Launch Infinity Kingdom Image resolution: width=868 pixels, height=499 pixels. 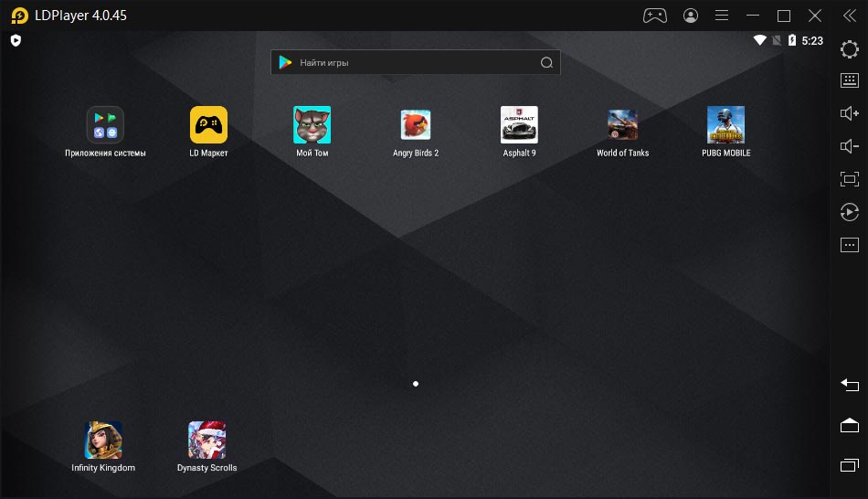[x=103, y=440]
